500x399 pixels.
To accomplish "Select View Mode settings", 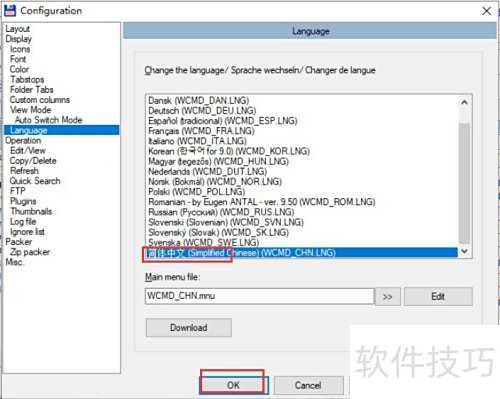I will click(31, 110).
